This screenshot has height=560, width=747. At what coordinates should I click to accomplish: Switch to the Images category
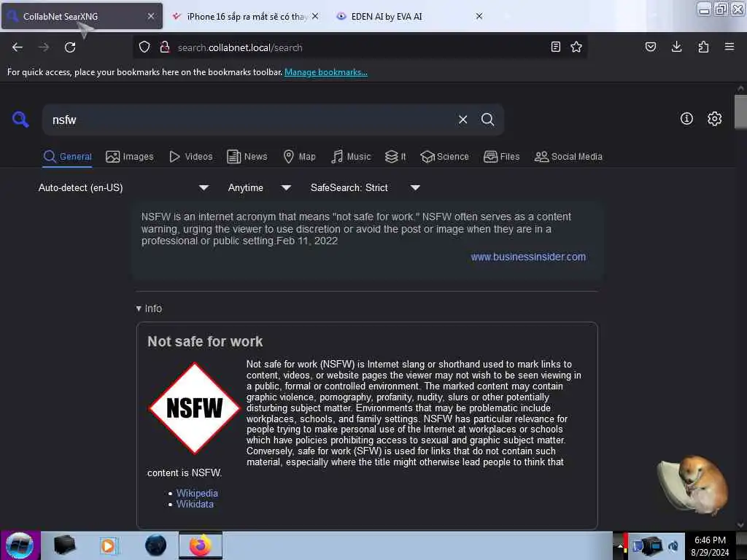130,157
